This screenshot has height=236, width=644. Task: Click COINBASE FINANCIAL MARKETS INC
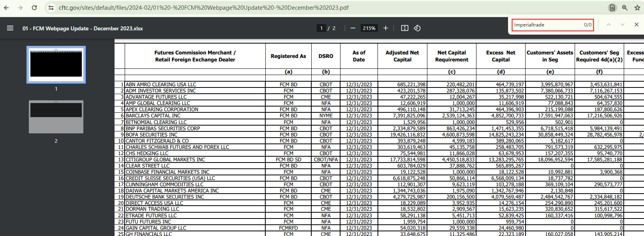pos(168,172)
